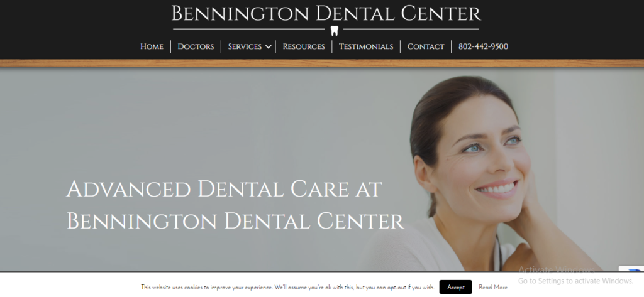The image size is (644, 297).
Task: Navigate to the Contact page
Action: click(x=426, y=46)
